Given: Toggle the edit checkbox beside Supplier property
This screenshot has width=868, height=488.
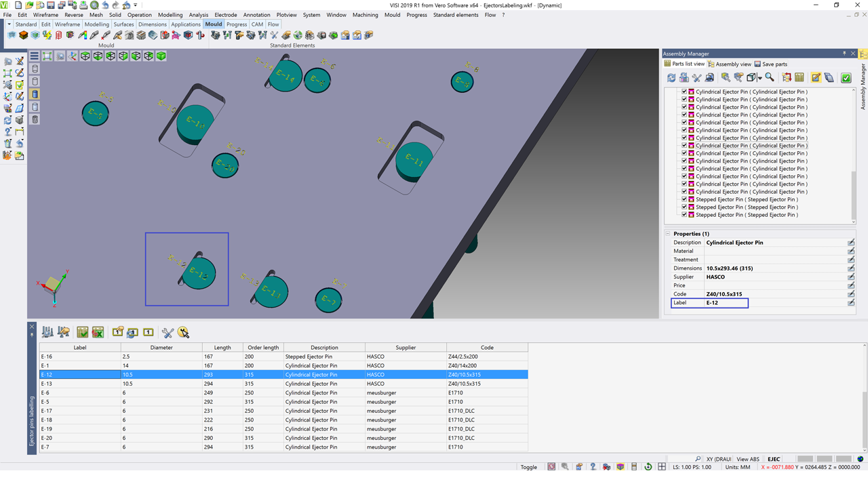Looking at the screenshot, I should (851, 277).
